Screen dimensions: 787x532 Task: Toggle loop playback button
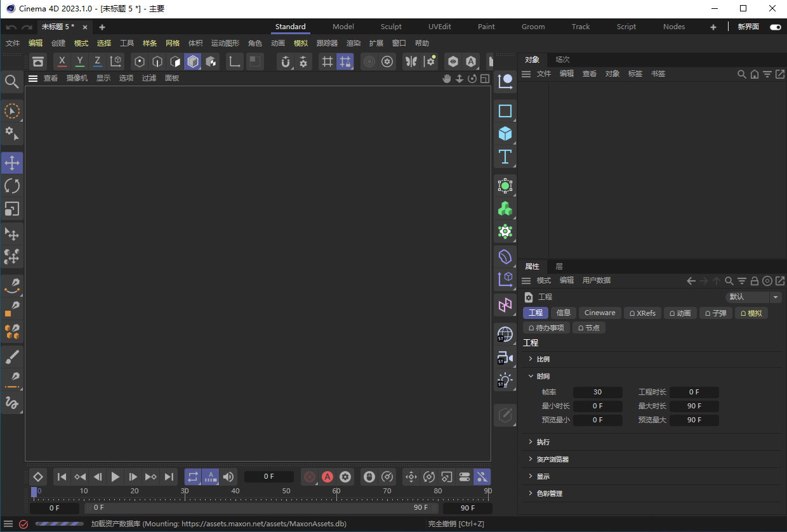coord(193,477)
